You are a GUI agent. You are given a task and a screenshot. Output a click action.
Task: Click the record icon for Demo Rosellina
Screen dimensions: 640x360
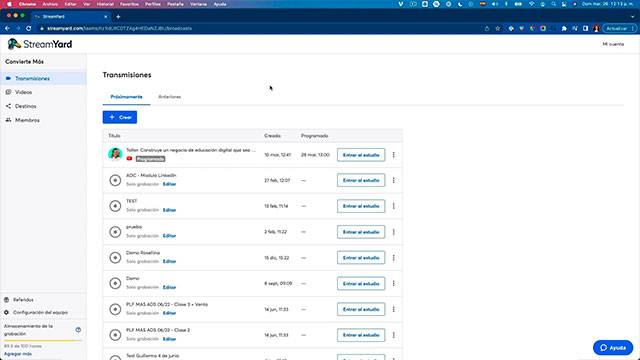pos(115,258)
